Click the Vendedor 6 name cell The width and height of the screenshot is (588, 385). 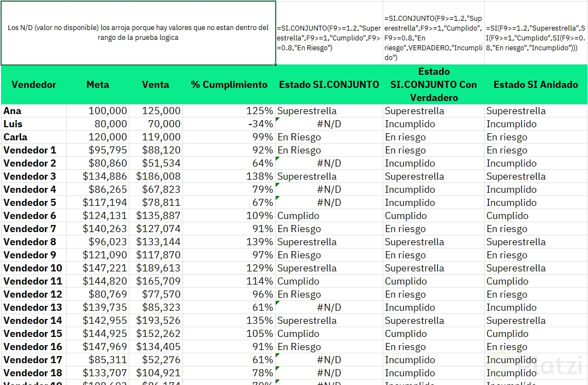pyautogui.click(x=34, y=216)
